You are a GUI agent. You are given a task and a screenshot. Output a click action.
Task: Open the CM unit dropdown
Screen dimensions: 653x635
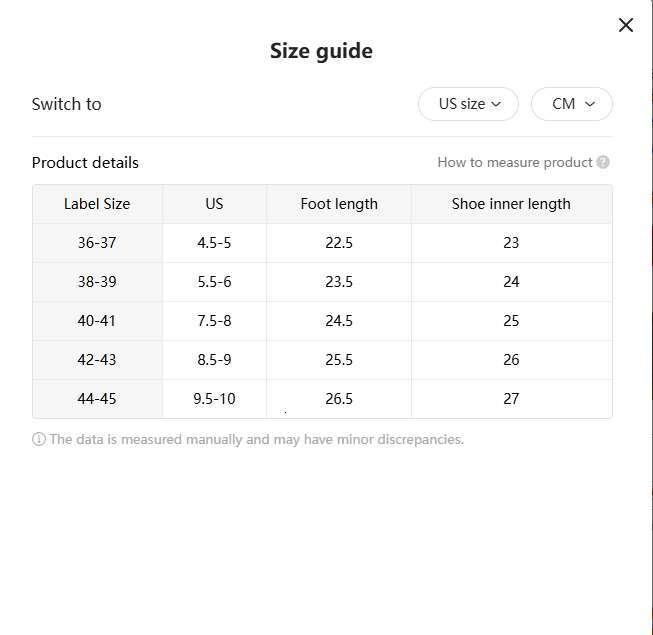tap(572, 104)
